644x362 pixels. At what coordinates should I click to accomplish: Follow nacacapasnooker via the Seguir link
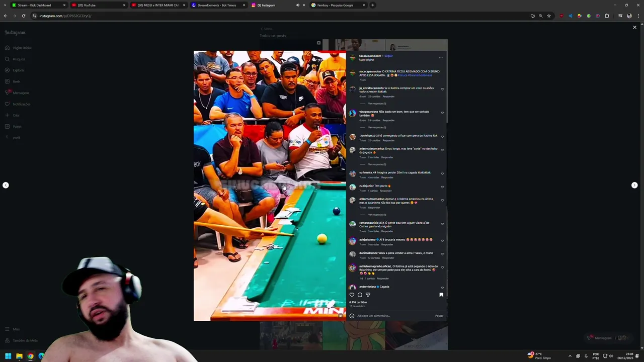(x=388, y=56)
